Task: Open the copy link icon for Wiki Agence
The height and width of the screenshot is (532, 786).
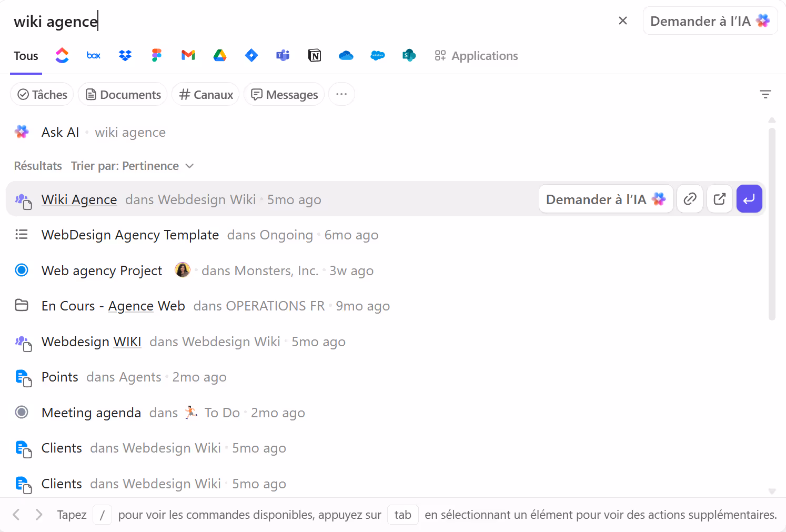Action: click(x=690, y=198)
